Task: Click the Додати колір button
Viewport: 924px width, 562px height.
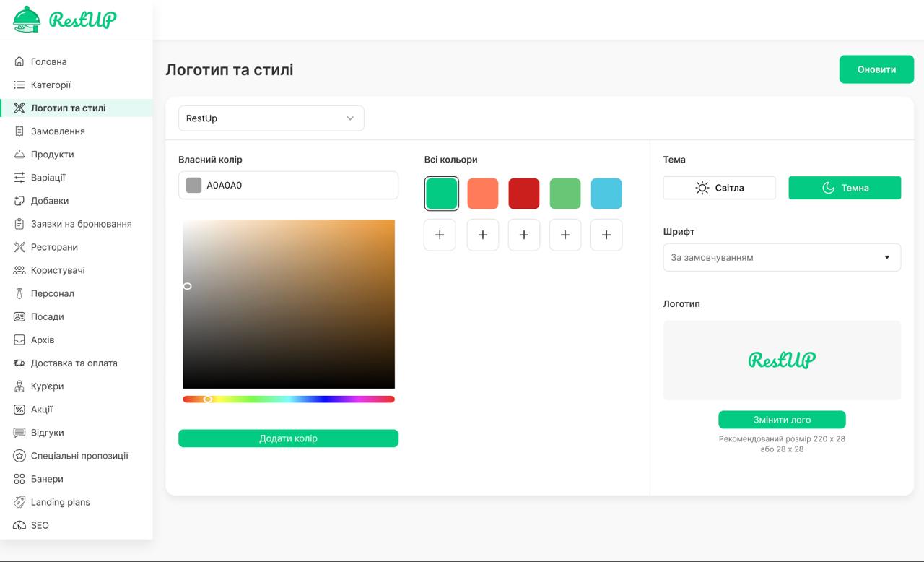Action: point(288,438)
